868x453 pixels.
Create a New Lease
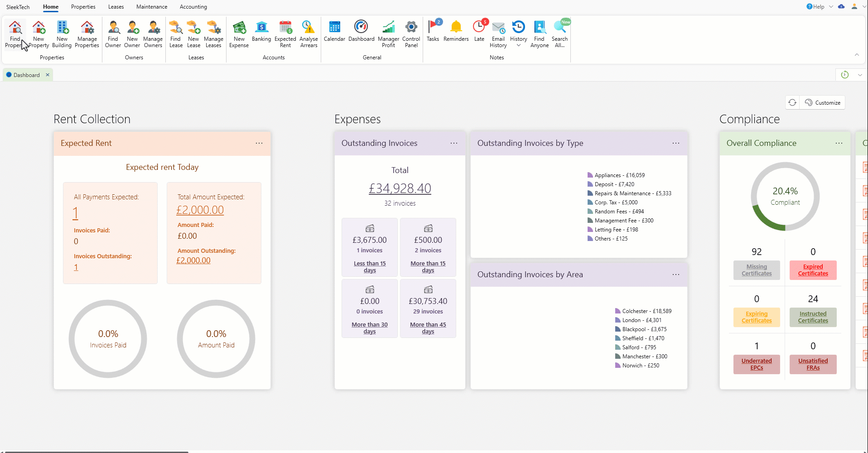coord(194,34)
